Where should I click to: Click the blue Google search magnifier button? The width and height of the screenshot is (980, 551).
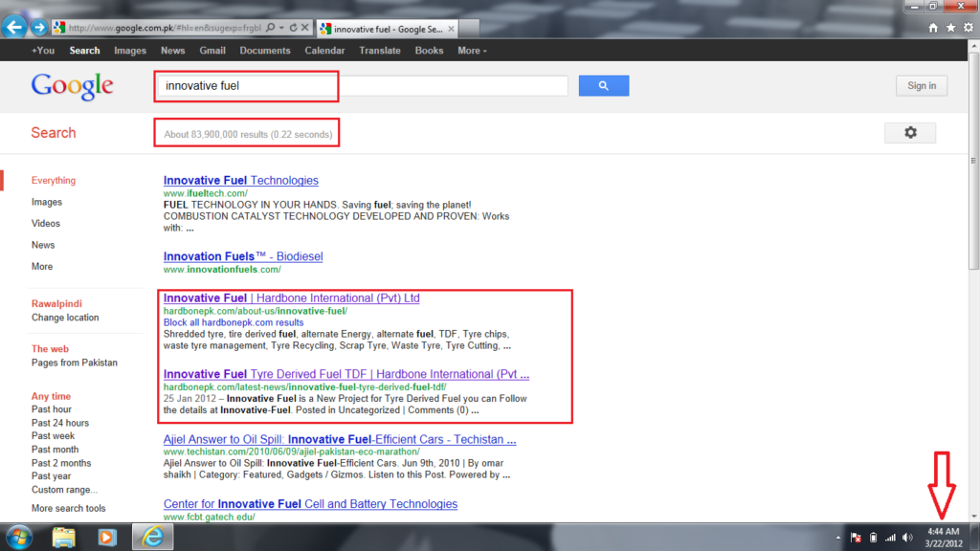(x=603, y=85)
